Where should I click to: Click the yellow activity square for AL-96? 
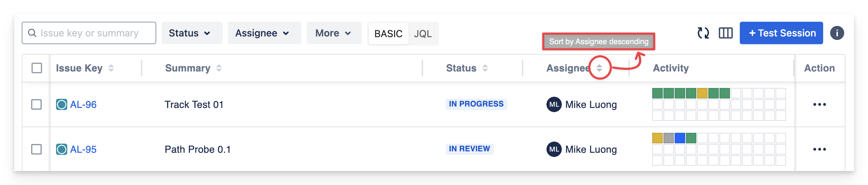(702, 93)
